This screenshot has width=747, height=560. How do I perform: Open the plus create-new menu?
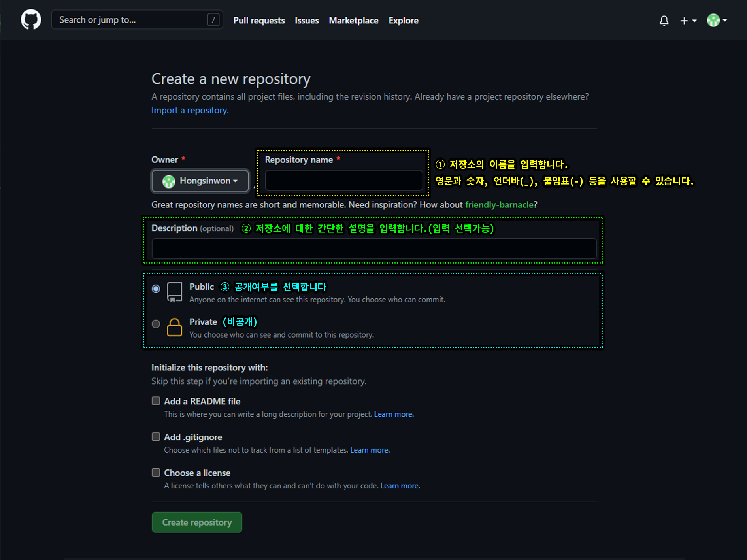click(688, 21)
